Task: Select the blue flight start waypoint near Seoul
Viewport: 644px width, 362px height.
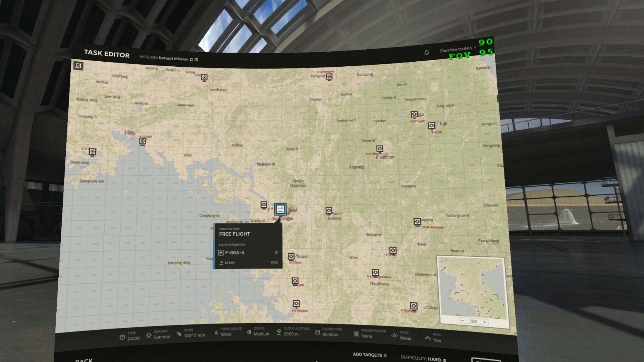Action: [280, 209]
